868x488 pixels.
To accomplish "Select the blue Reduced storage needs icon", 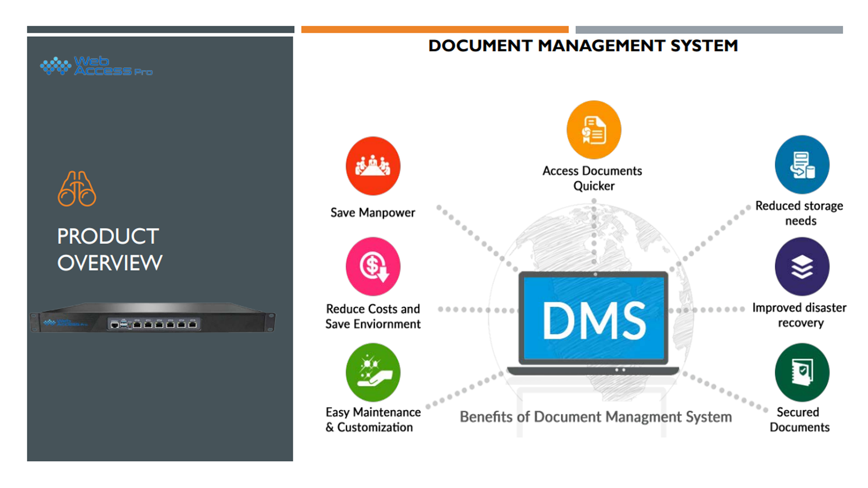I will (802, 165).
